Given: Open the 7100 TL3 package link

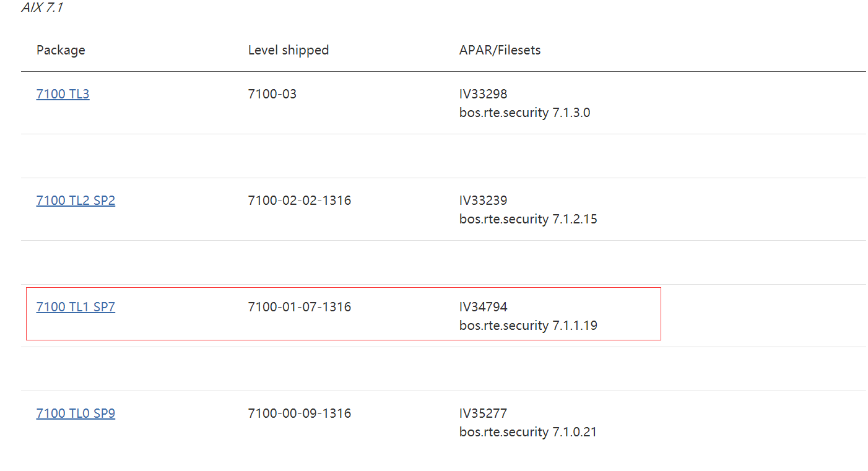Looking at the screenshot, I should [x=63, y=94].
